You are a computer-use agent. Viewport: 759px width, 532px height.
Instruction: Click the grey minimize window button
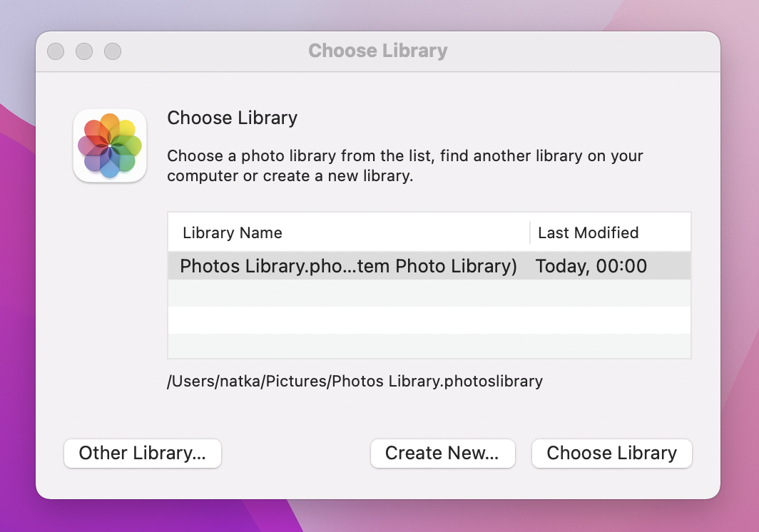pos(84,51)
